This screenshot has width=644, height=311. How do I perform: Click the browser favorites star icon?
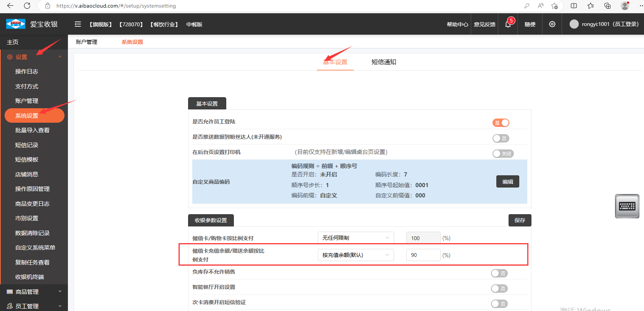pos(591,6)
